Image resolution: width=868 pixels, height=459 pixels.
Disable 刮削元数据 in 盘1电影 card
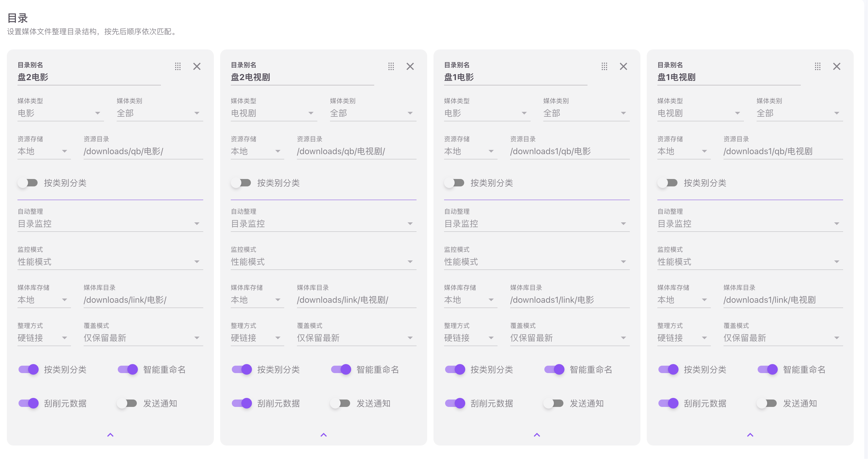point(455,403)
